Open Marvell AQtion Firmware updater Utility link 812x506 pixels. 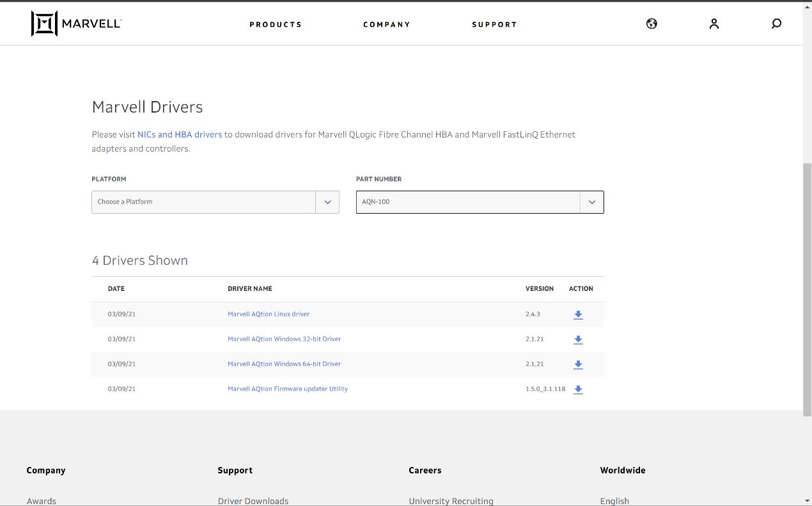tap(288, 389)
